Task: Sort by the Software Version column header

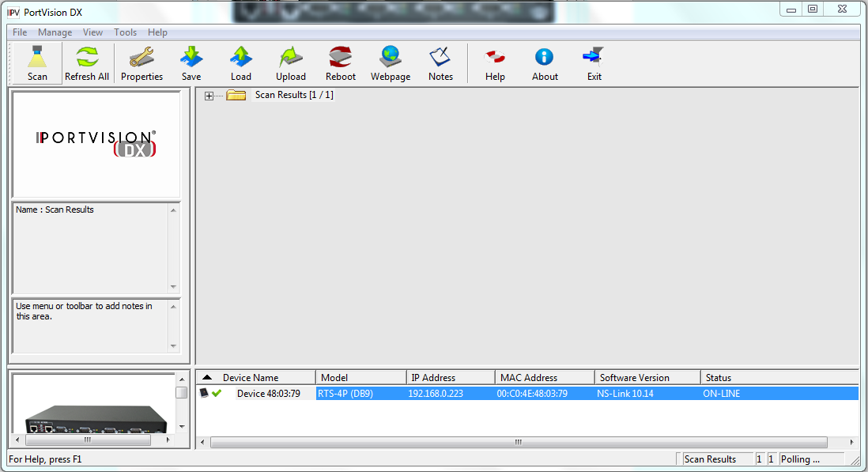Action: [x=647, y=377]
